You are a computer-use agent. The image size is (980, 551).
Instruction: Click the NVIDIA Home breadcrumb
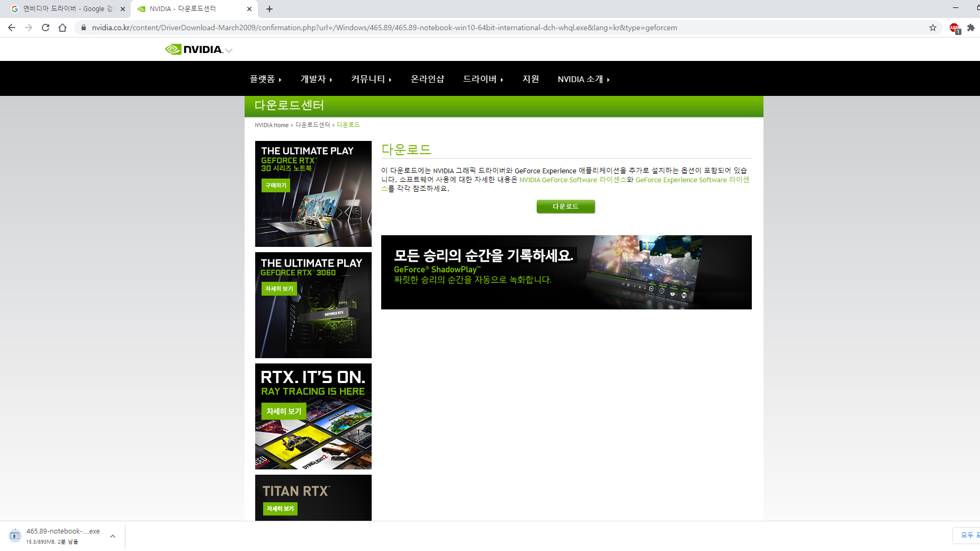[x=272, y=125]
